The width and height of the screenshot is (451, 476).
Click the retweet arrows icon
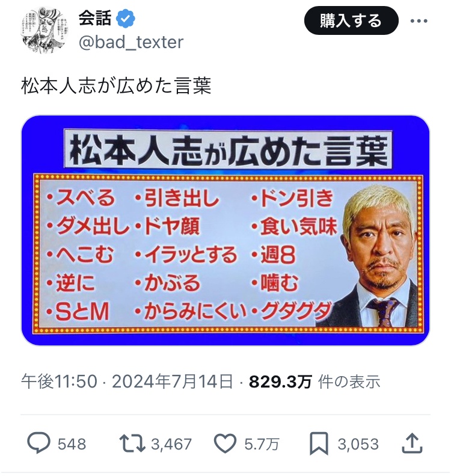point(132,444)
